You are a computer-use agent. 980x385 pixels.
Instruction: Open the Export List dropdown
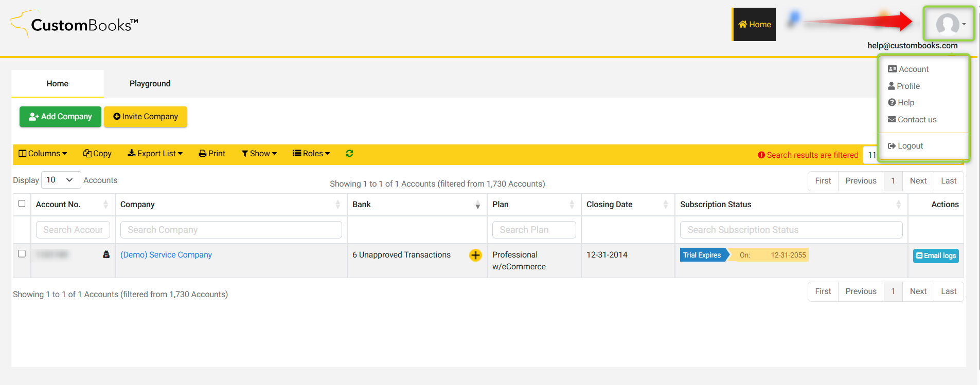pos(155,153)
